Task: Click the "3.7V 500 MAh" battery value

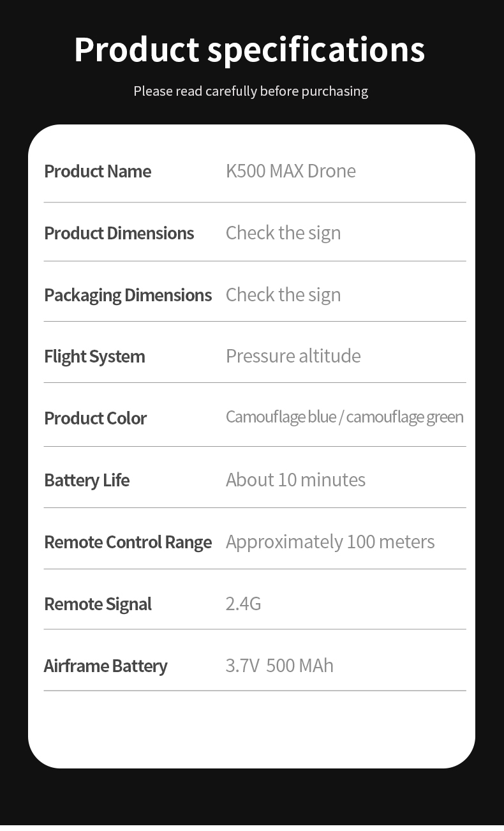Action: click(279, 666)
